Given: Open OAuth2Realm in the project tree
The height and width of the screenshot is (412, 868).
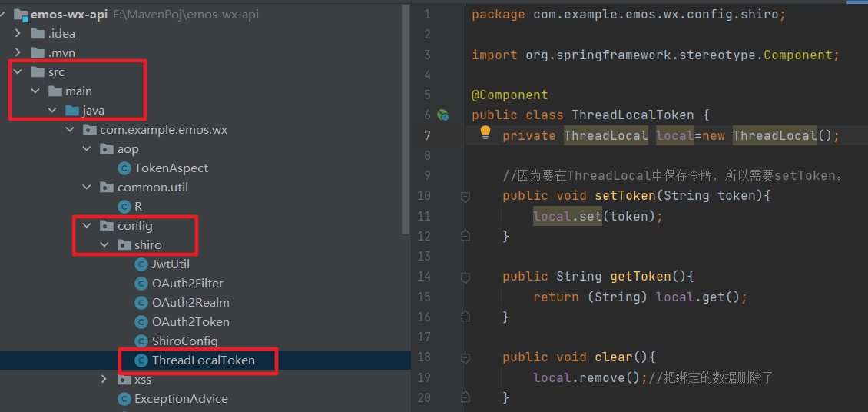Looking at the screenshot, I should point(190,303).
